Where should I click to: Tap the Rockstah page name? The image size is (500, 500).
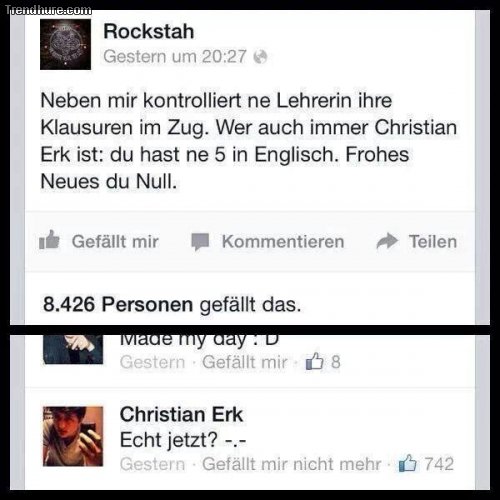point(149,31)
